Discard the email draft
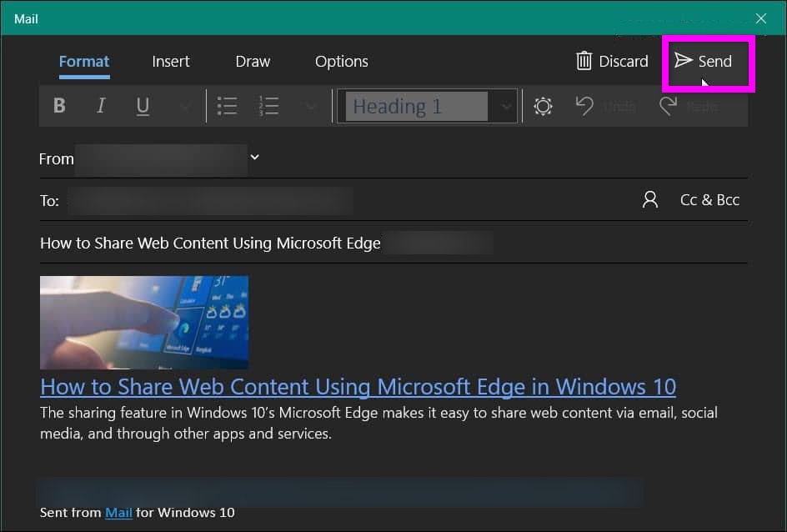787x532 pixels. [612, 61]
